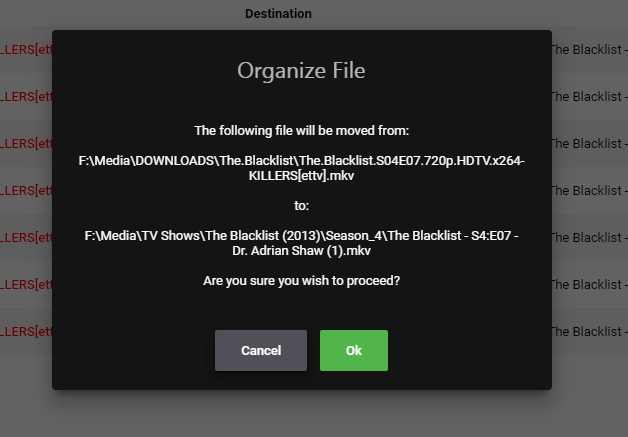
Task: Click the Organize File dialog title
Action: point(301,71)
